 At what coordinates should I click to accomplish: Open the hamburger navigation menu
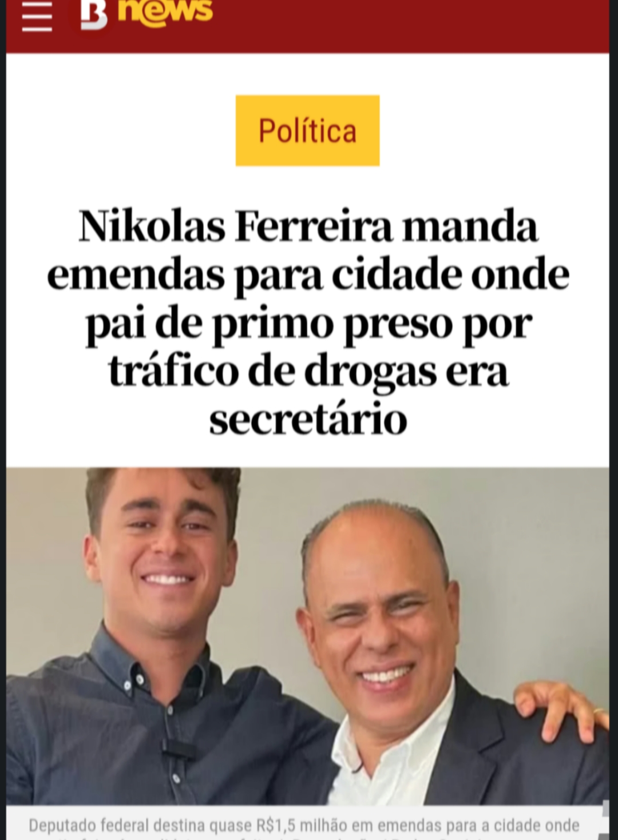click(37, 15)
